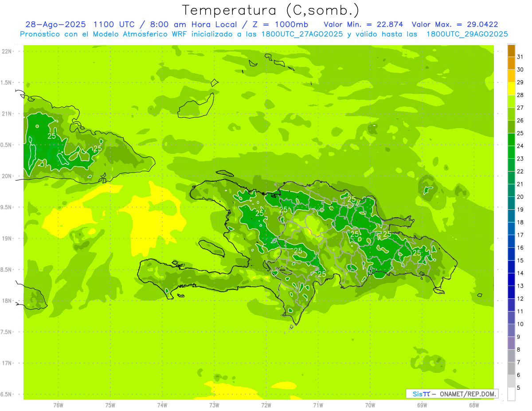Click the colorbar label 31

pyautogui.click(x=520, y=57)
